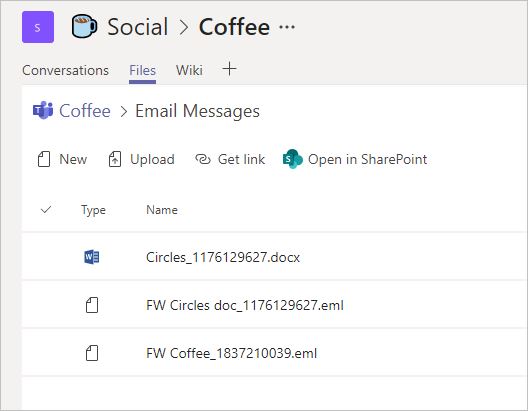Open the Coffee channel more options ellipsis
The width and height of the screenshot is (528, 411).
(x=287, y=27)
